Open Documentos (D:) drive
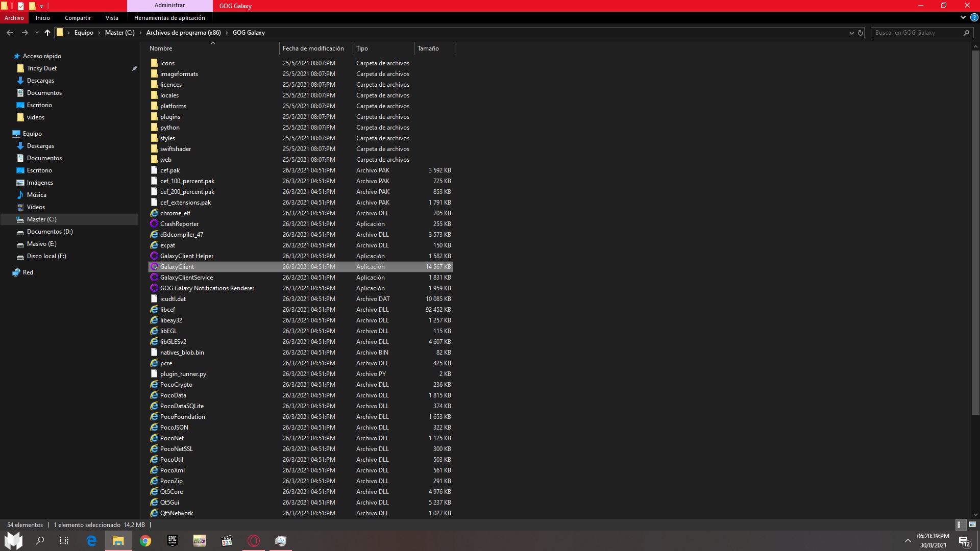 [x=50, y=232]
